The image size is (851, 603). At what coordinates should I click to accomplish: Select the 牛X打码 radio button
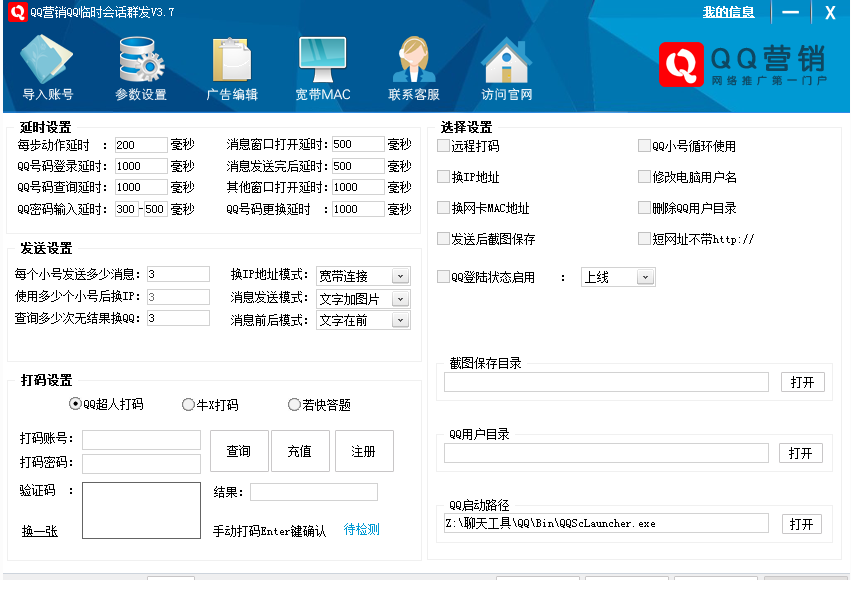tap(188, 404)
